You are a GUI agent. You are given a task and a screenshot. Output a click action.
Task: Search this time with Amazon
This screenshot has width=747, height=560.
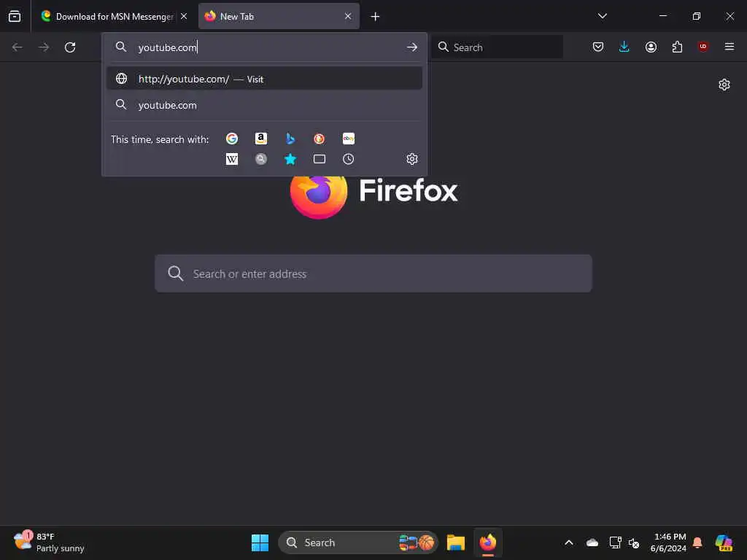[260, 139]
